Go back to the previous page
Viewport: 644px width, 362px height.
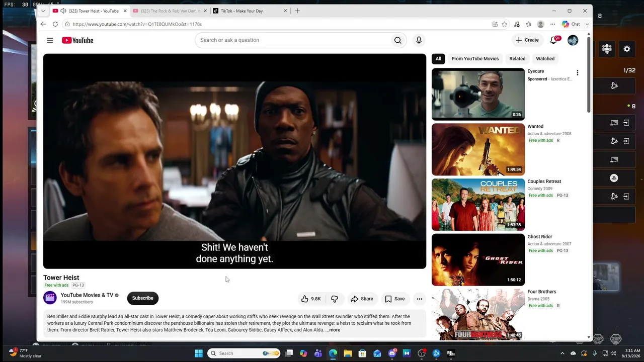coord(43,24)
